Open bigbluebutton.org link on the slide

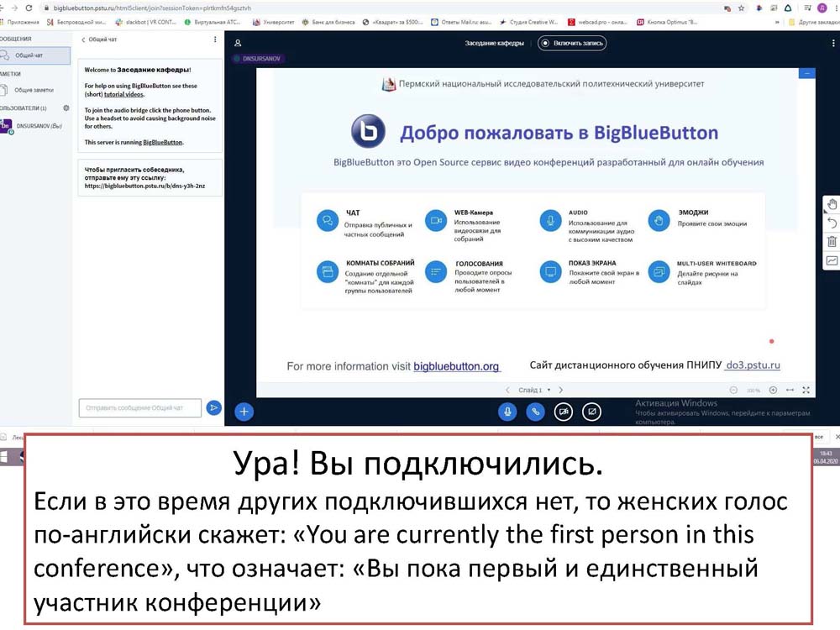[x=456, y=366]
